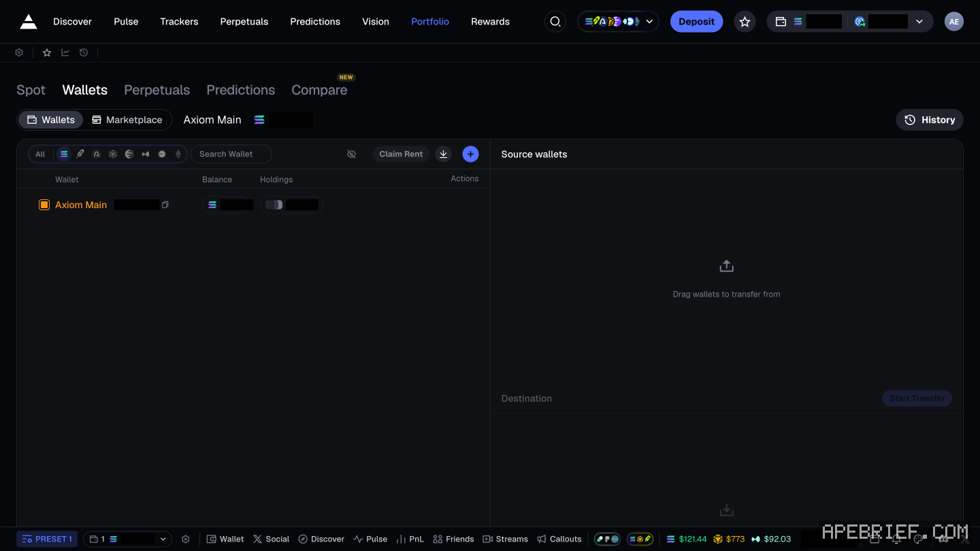Open Callouts in the bottom bar
Screen dimensions: 980x551
(559, 539)
